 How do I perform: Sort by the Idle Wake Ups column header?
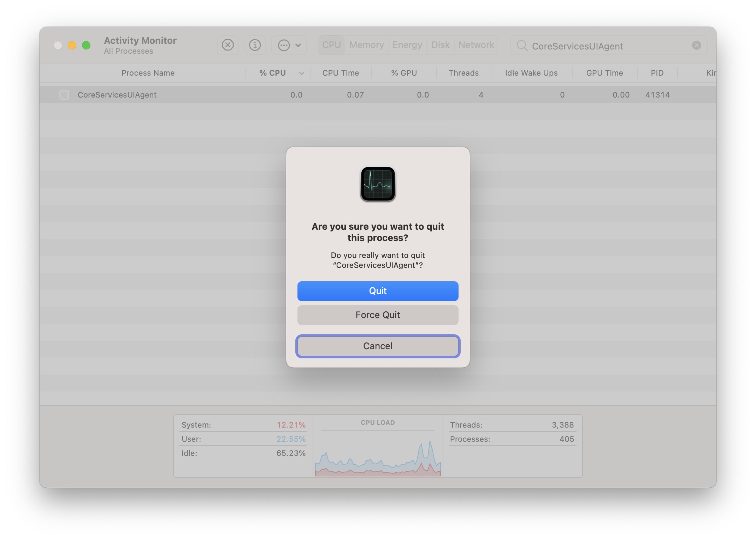pos(531,73)
